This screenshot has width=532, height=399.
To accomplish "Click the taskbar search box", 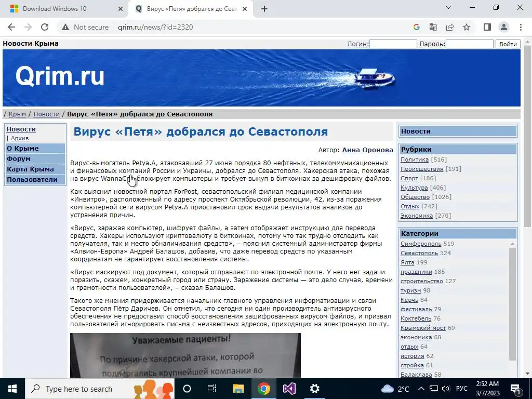I will pos(100,389).
